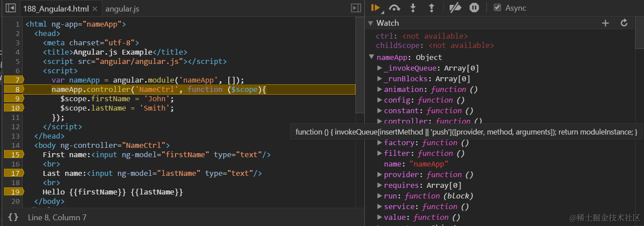Click the code editor vertical scrollbar
The width and height of the screenshot is (644, 226).
[359, 65]
